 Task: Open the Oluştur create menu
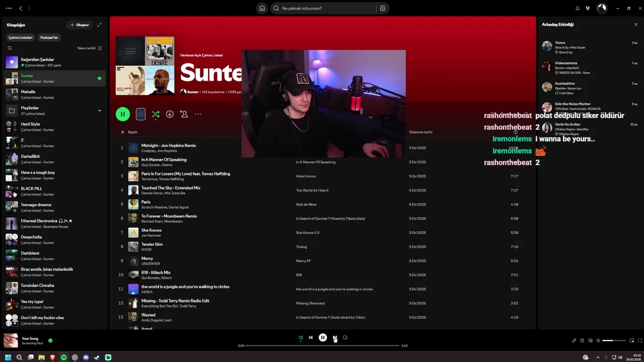tap(79, 25)
